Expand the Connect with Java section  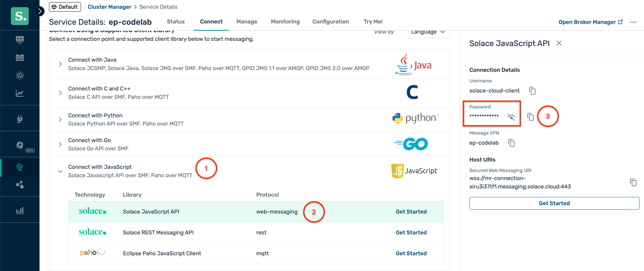[60, 64]
